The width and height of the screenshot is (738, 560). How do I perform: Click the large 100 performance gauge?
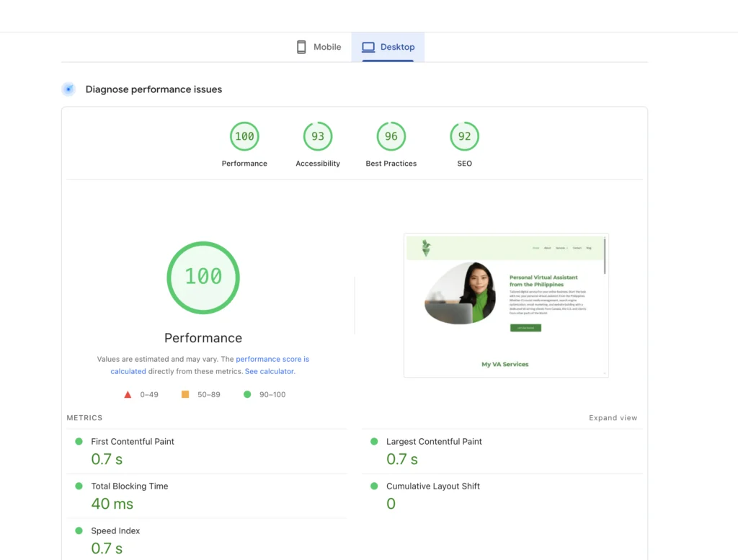[203, 277]
